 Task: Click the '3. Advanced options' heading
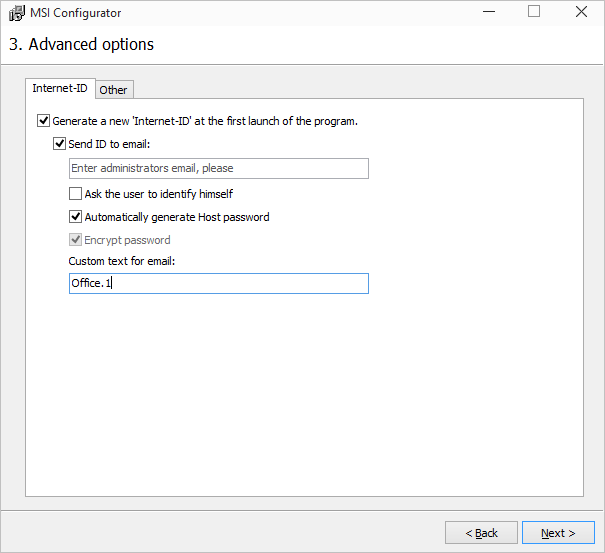click(81, 45)
